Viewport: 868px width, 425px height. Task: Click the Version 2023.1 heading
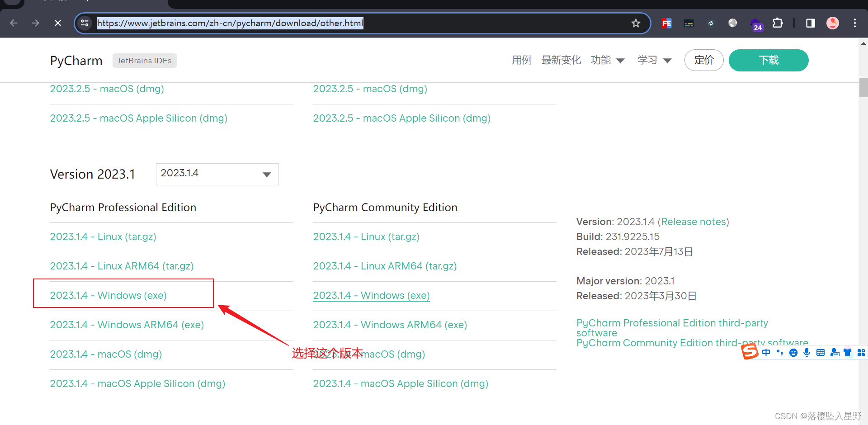(x=92, y=175)
